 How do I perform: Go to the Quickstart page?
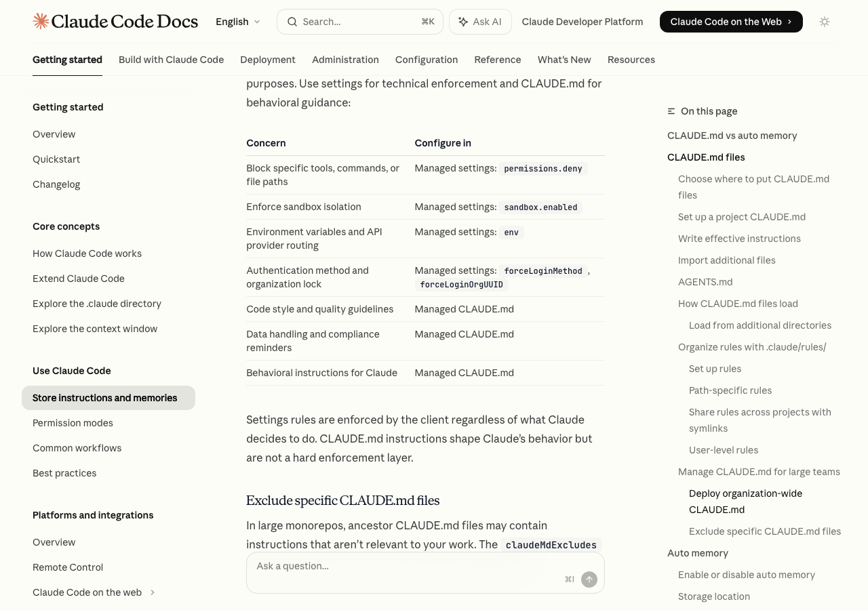[x=56, y=159]
